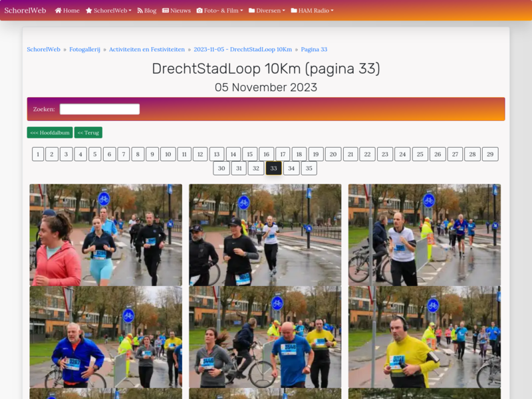Follow the SchorelWeb breadcrumb link
The image size is (532, 399).
[43, 49]
